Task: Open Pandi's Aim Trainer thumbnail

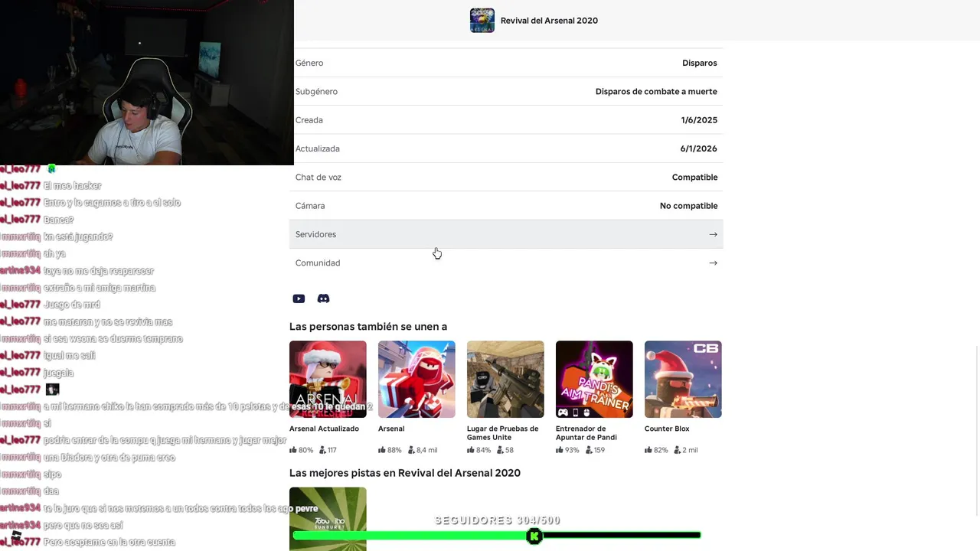Action: point(594,379)
